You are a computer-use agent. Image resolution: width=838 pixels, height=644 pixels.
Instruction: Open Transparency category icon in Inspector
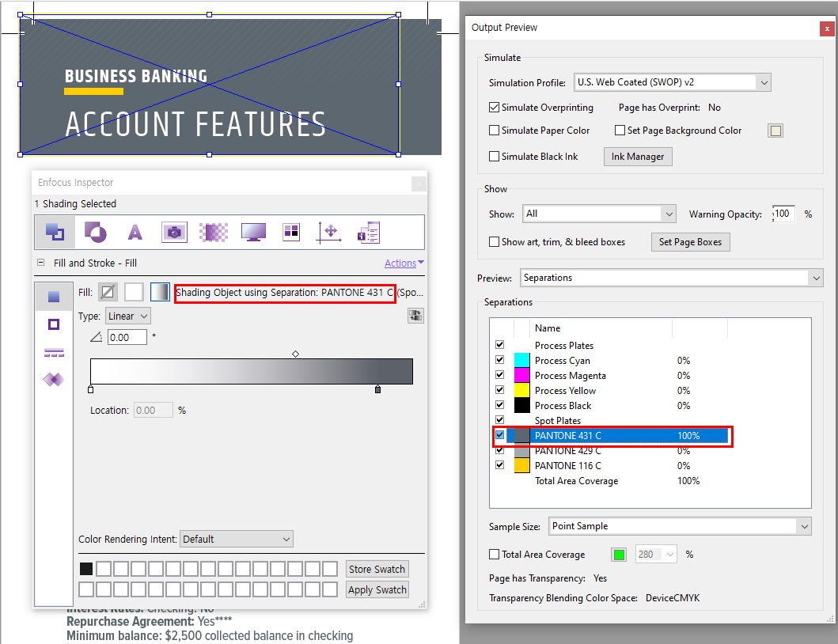coord(96,233)
